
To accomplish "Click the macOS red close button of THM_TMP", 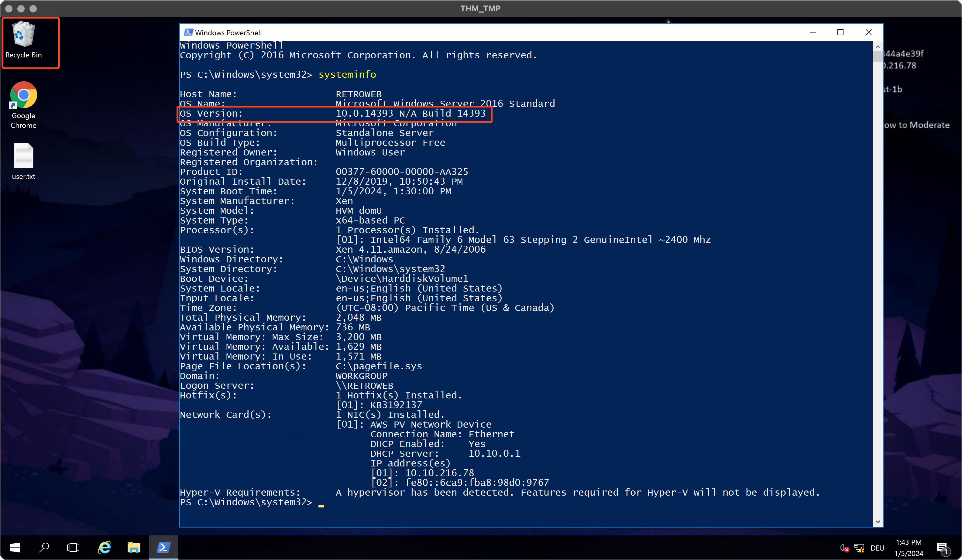I will (9, 9).
